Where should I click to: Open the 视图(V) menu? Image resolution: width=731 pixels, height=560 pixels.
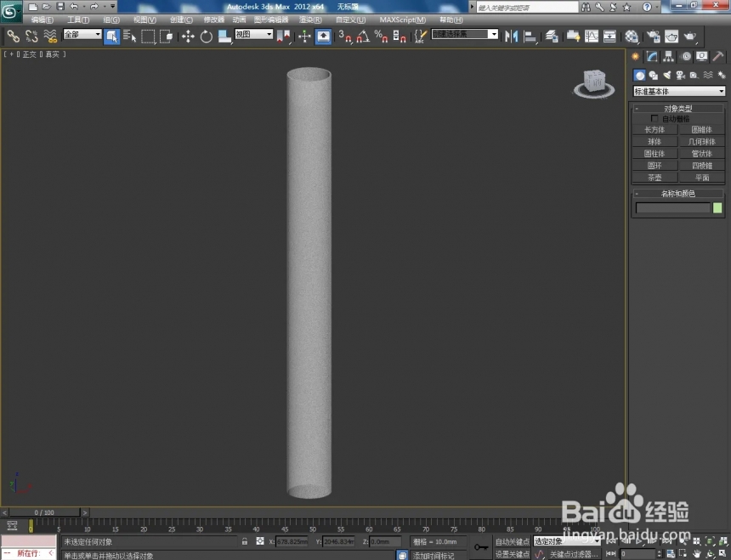click(144, 20)
